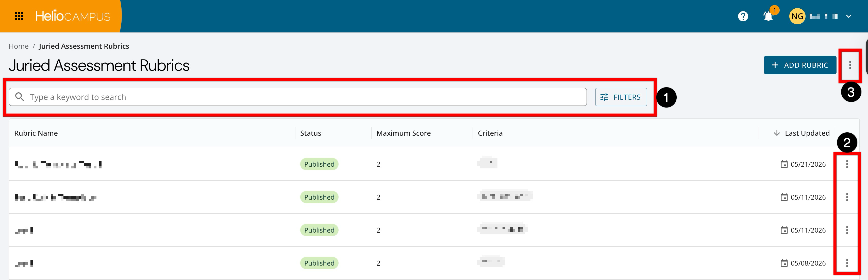The width and height of the screenshot is (868, 280).
Task: Toggle Last Updated sort direction arrow
Action: [x=777, y=133]
